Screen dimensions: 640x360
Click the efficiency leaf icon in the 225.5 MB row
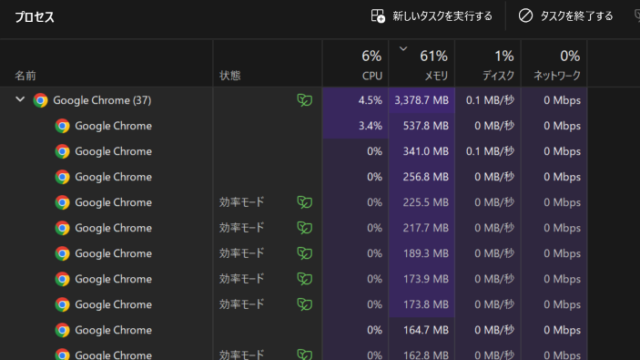[x=304, y=202]
